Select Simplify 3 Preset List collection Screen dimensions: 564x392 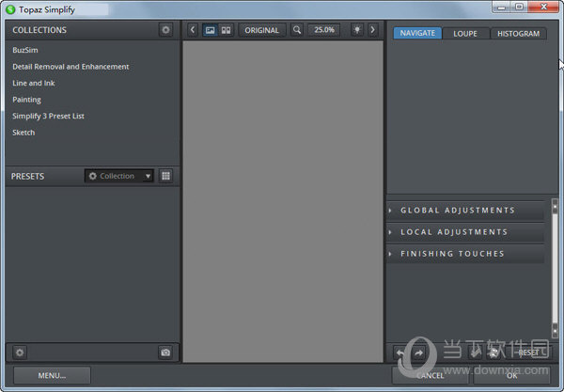[48, 117]
